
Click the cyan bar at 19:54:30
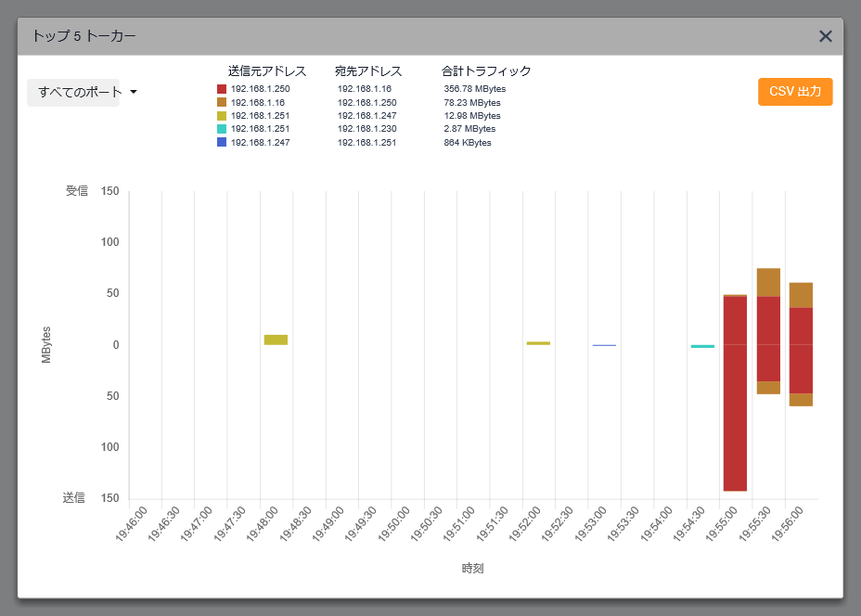pyautogui.click(x=702, y=346)
